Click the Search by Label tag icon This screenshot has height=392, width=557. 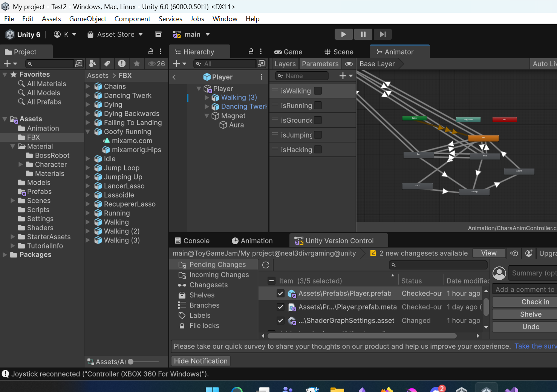tap(107, 64)
